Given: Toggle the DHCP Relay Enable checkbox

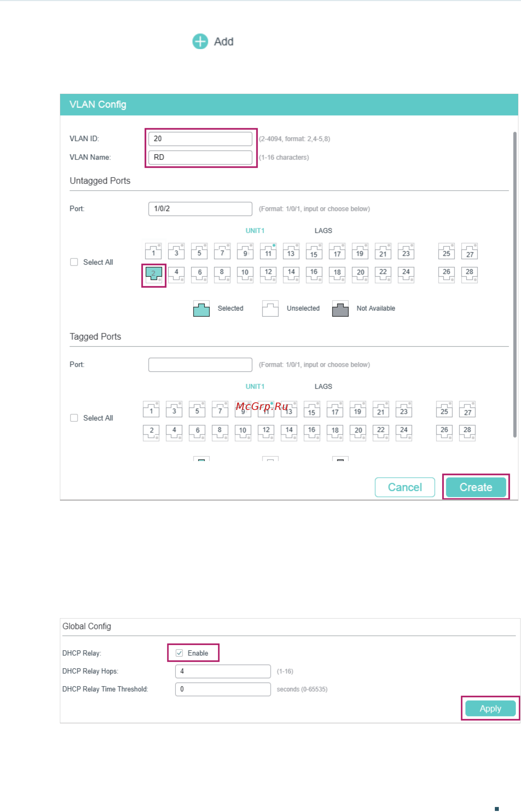Looking at the screenshot, I should coord(179,653).
